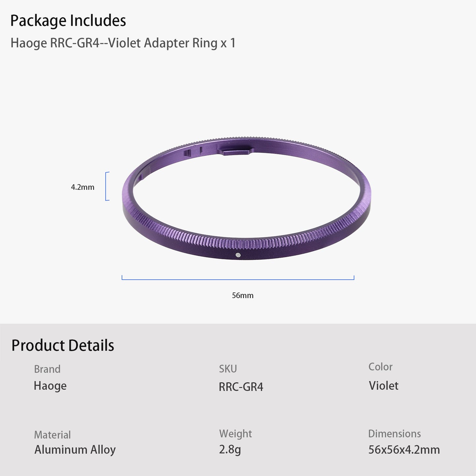The height and width of the screenshot is (476, 476).
Task: Click the "Product Details" heading
Action: click(x=63, y=346)
